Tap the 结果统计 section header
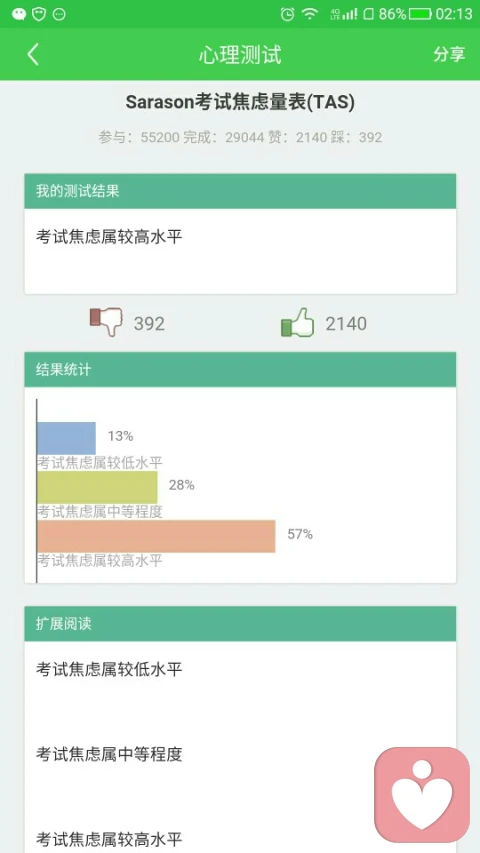This screenshot has height=853, width=480. 240,369
